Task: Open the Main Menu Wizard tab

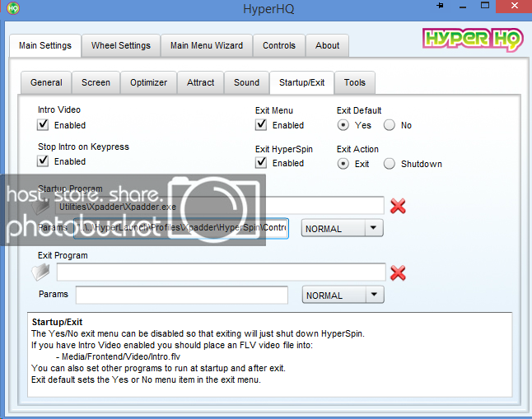Action: coord(207,45)
